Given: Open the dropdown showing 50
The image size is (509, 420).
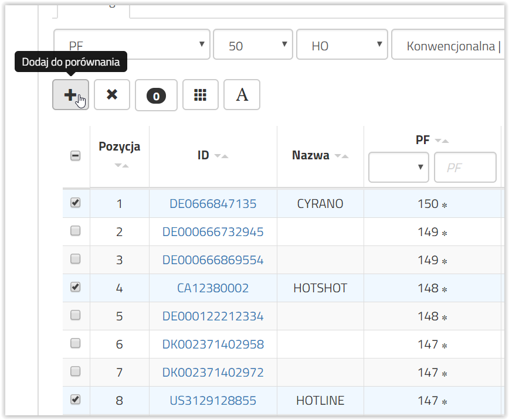Looking at the screenshot, I should tap(253, 45).
